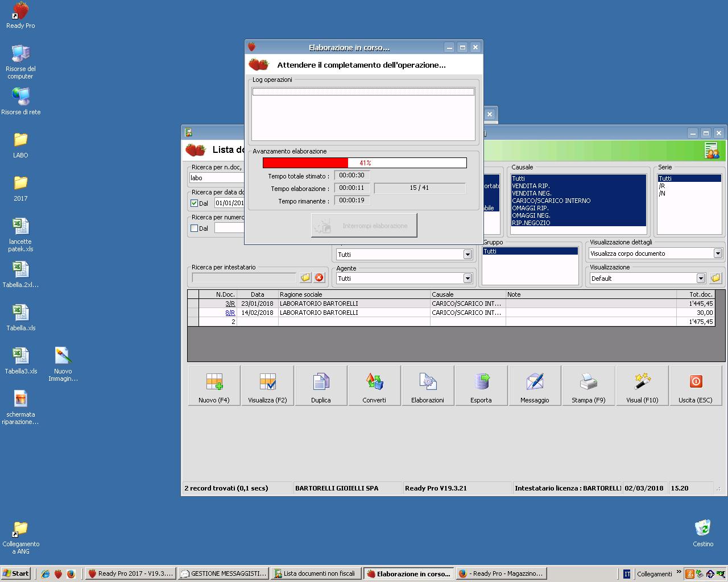Click folder icon next to intestatario field

click(305, 277)
